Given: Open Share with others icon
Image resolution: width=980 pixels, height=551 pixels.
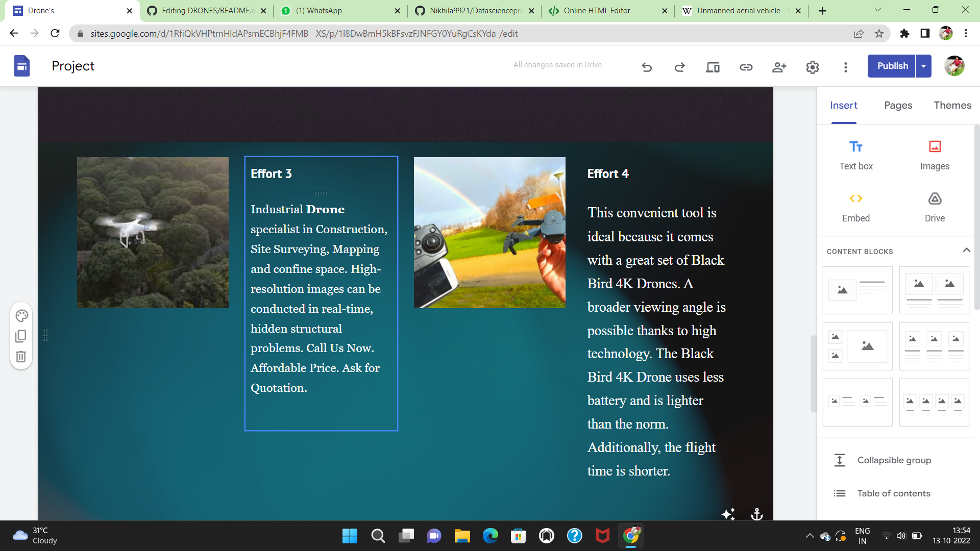Looking at the screenshot, I should click(x=779, y=67).
